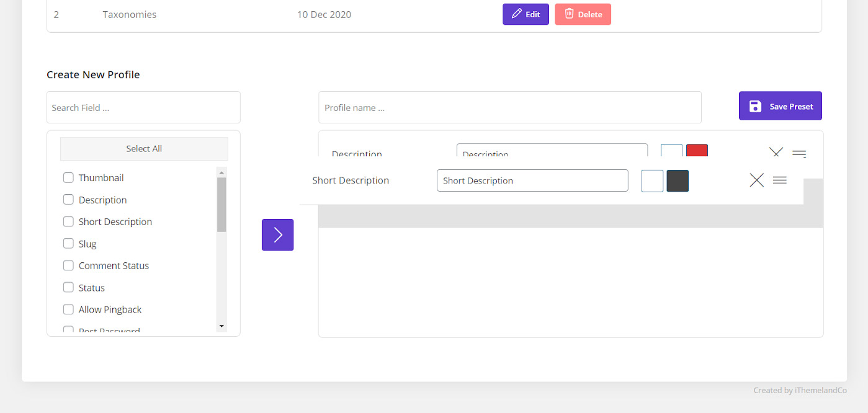Open the dark gray color swatch
This screenshot has height=413, width=868.
click(x=678, y=181)
